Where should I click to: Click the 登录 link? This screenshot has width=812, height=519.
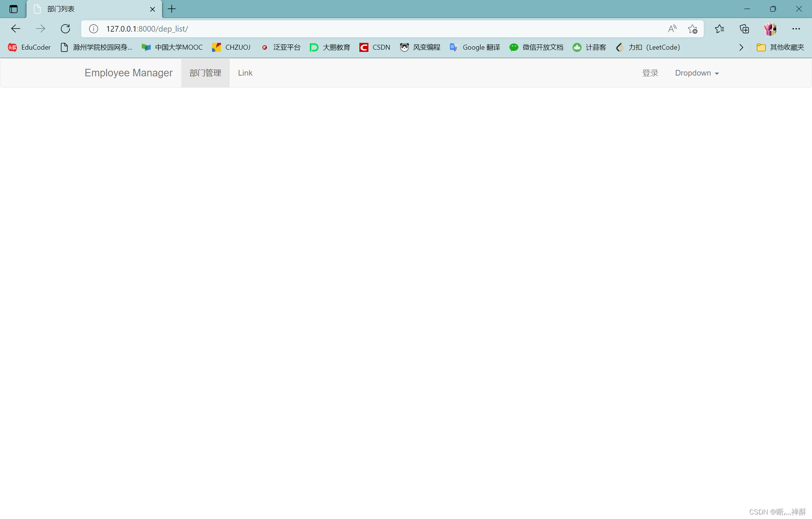(x=650, y=73)
